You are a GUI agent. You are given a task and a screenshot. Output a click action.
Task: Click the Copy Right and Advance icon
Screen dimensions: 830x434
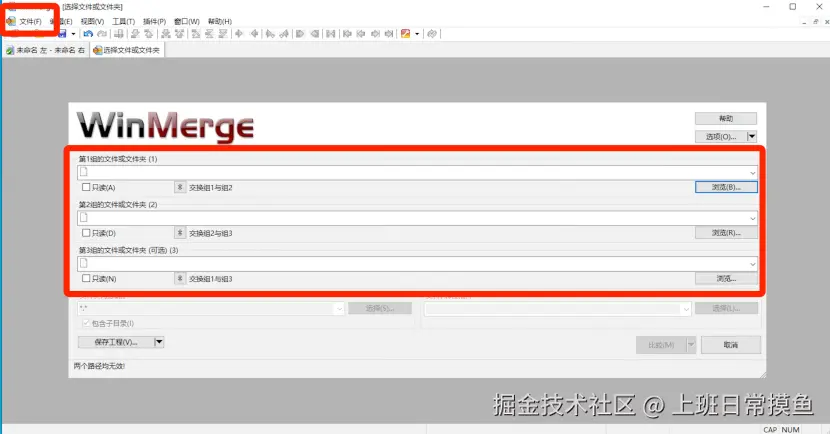tap(270, 34)
